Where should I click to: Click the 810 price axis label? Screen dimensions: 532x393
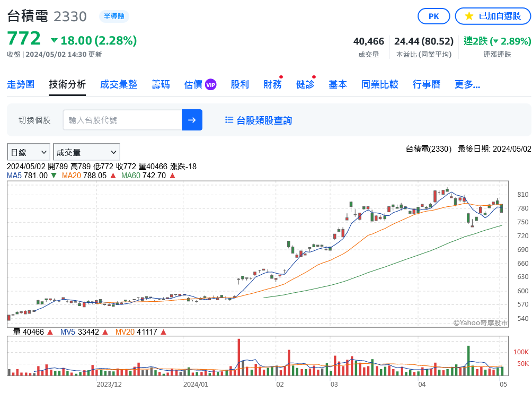pyautogui.click(x=523, y=194)
